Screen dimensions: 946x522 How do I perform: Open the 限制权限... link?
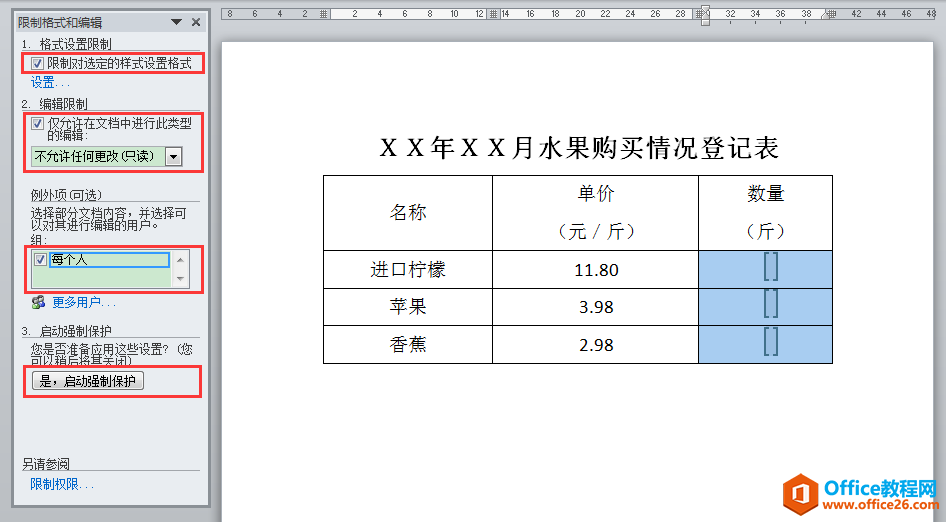[62, 484]
